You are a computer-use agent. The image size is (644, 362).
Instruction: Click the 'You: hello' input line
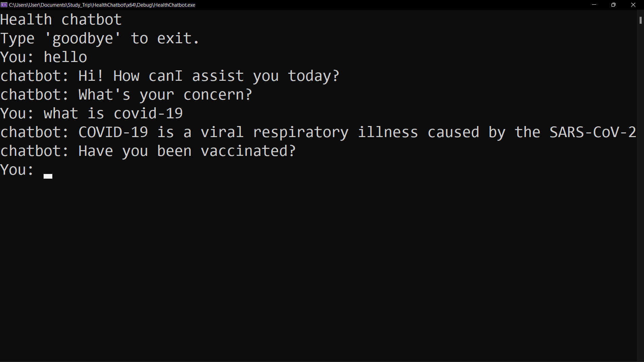pos(44,57)
